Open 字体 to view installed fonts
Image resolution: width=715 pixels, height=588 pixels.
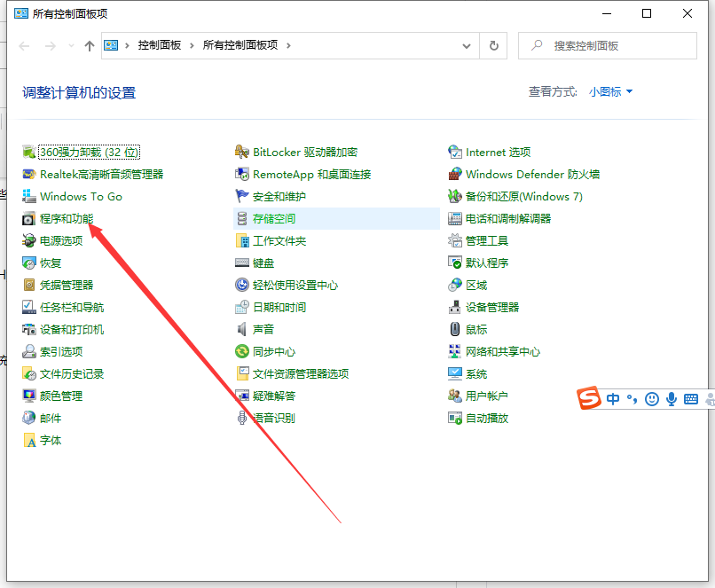(49, 440)
